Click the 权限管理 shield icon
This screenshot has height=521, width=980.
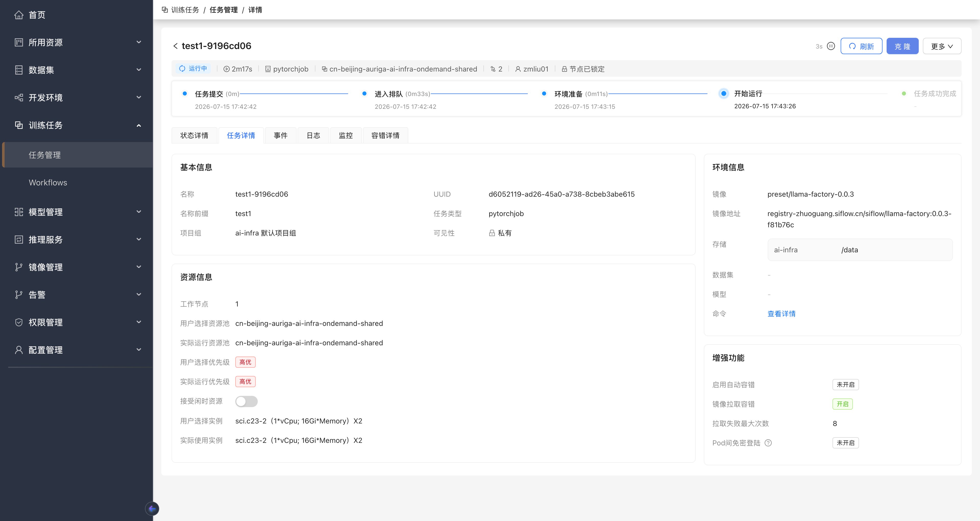[19, 322]
